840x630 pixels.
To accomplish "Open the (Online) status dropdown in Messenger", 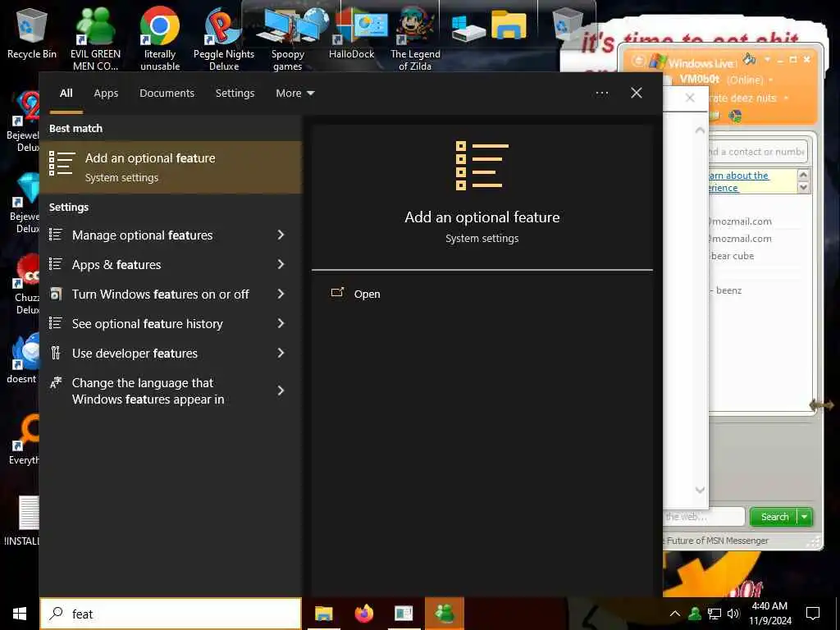I will coord(750,80).
